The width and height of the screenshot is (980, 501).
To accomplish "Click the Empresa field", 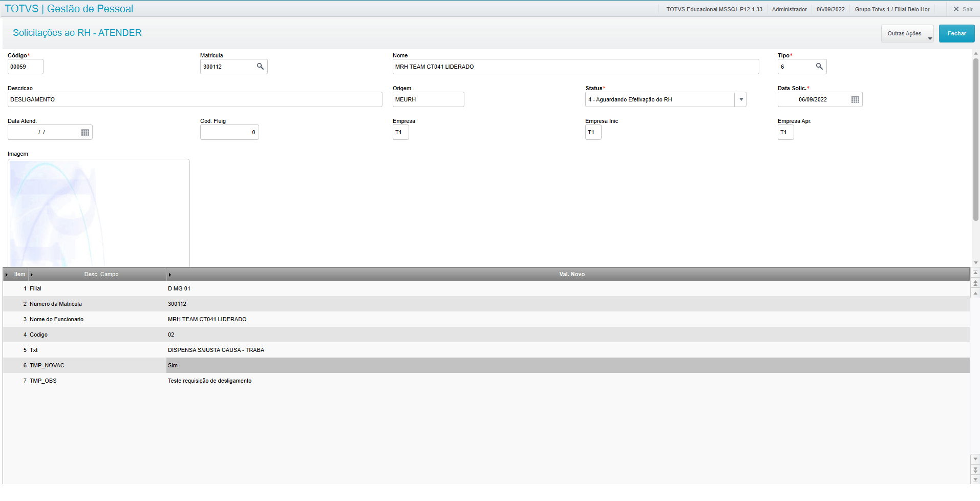I will coord(400,132).
